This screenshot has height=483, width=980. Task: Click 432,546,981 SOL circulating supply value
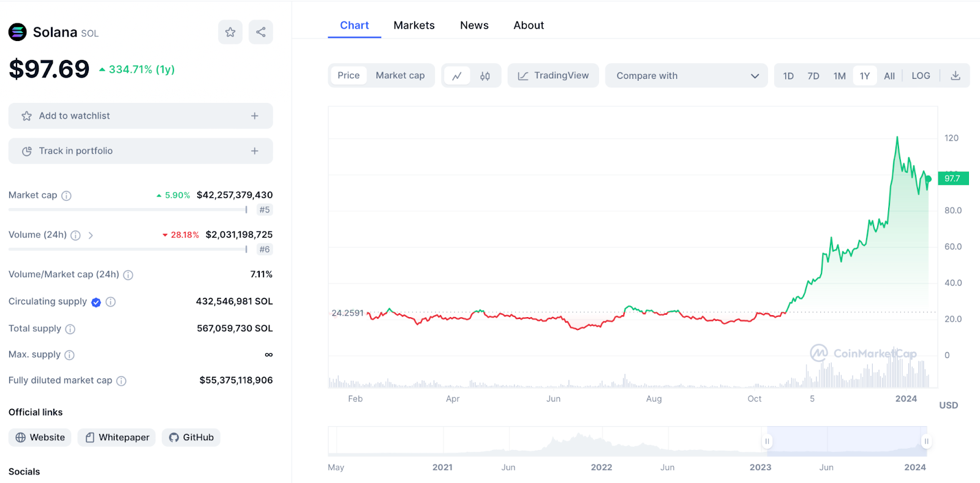234,301
